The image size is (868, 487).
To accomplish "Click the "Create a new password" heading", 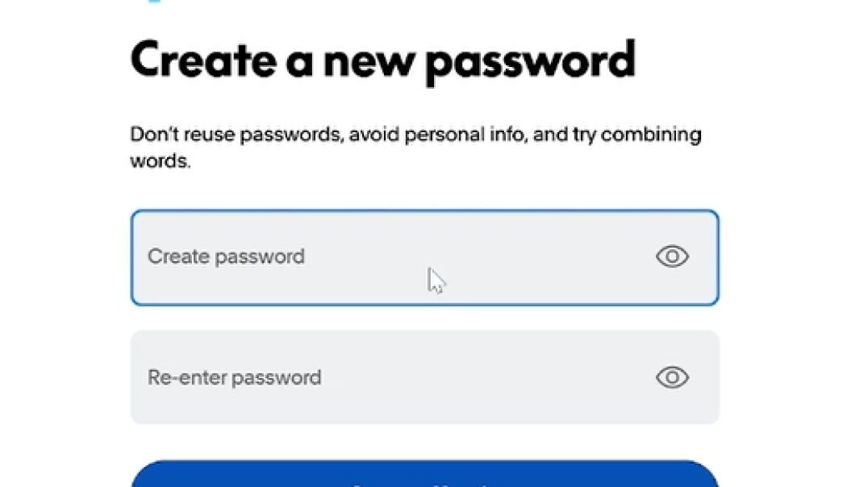I will point(382,60).
